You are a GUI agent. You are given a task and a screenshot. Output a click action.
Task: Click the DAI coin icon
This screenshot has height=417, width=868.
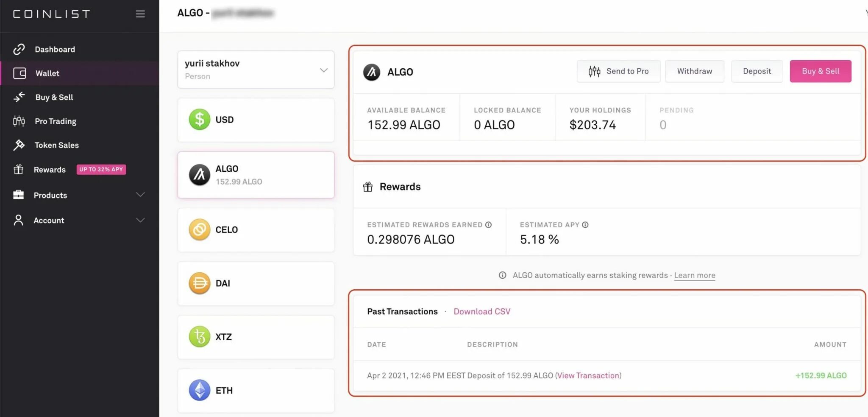(200, 283)
